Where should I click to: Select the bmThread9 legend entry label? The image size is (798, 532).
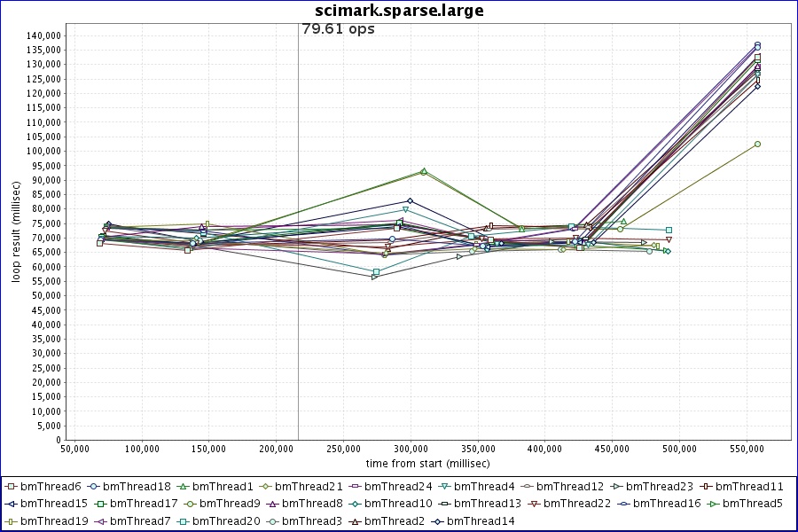(231, 504)
